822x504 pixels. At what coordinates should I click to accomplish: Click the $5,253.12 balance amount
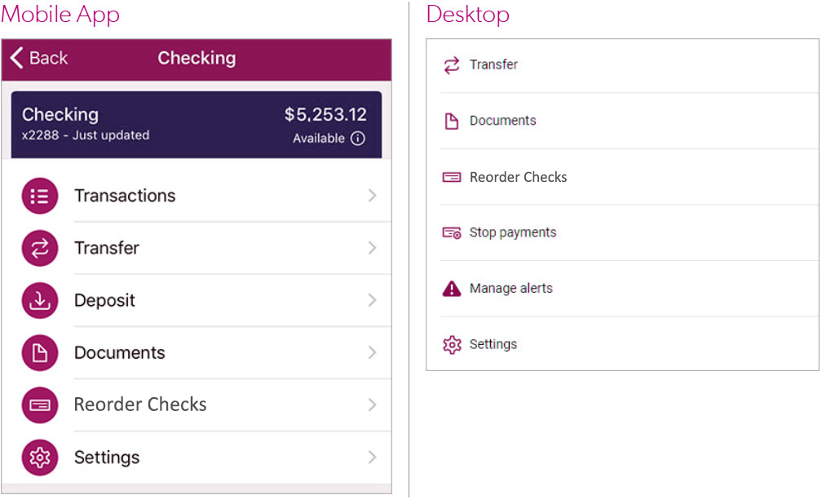[325, 114]
